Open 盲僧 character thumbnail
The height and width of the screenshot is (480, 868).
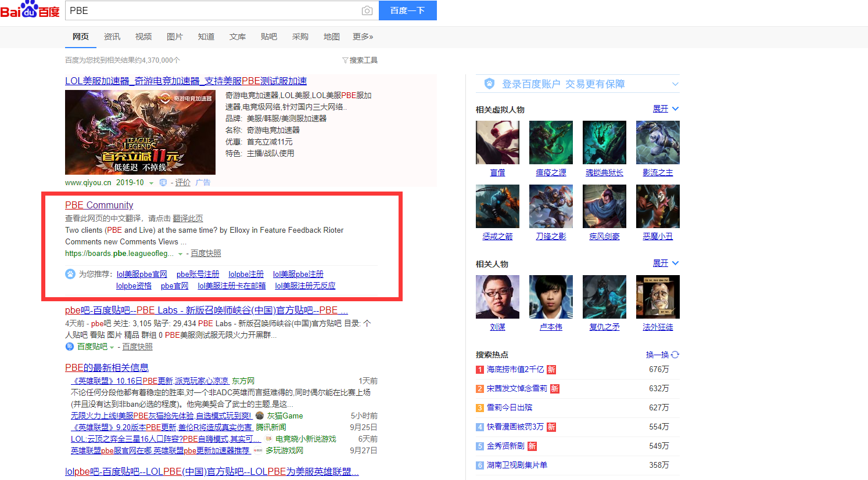497,143
